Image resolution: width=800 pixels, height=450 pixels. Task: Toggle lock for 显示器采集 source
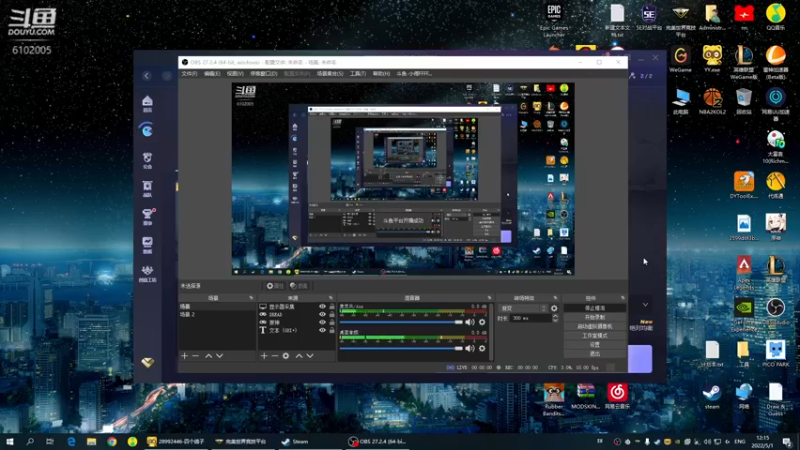pos(332,307)
